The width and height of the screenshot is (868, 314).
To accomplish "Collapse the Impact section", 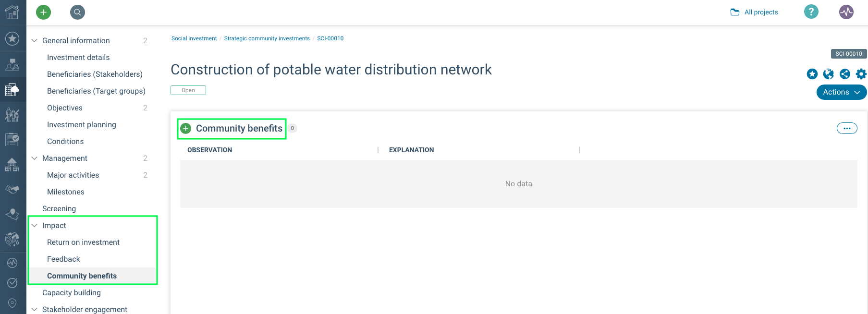I will point(35,225).
